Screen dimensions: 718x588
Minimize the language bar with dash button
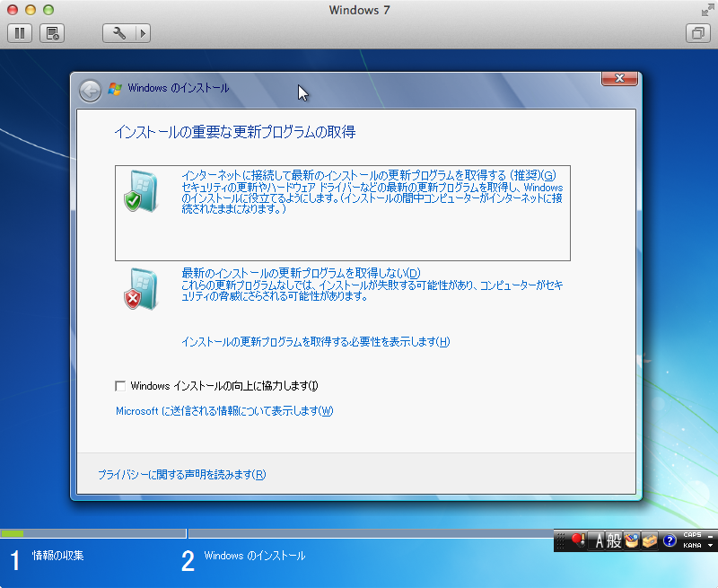pyautogui.click(x=710, y=535)
